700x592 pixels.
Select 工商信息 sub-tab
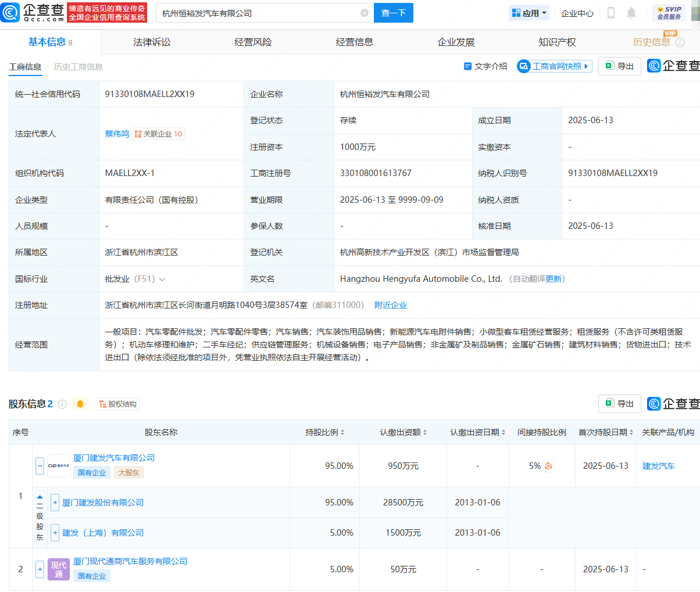click(26, 67)
